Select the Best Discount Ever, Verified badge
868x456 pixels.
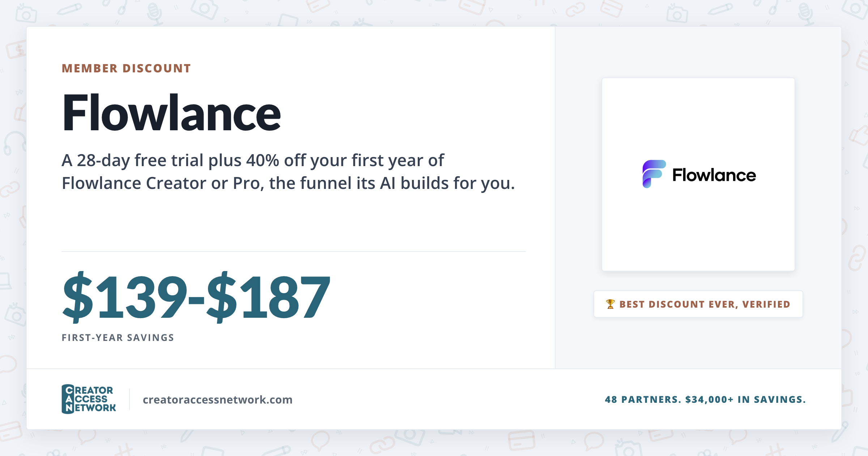pos(698,304)
